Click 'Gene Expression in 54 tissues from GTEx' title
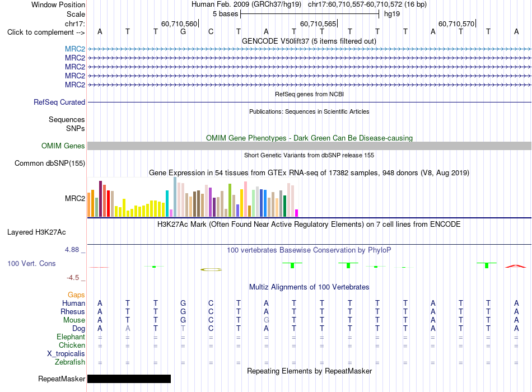Screen dimensions: 532x392 point(309,172)
